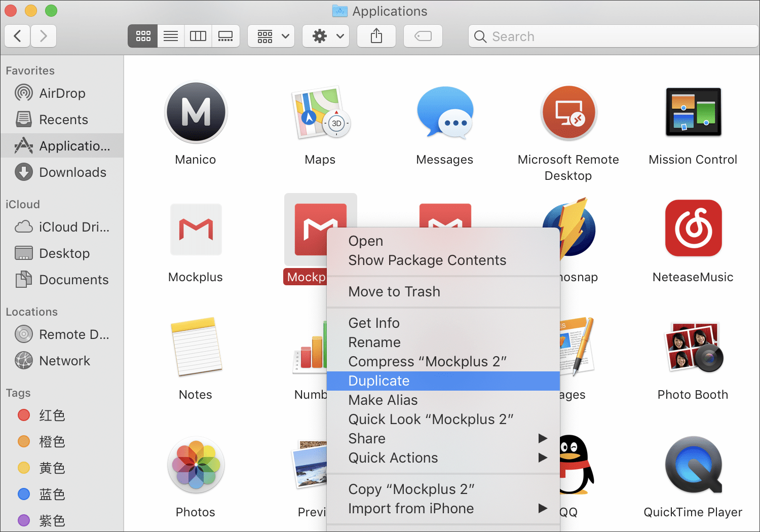Select the NeteaseMusic app icon
The height and width of the screenshot is (532, 760).
(x=693, y=228)
